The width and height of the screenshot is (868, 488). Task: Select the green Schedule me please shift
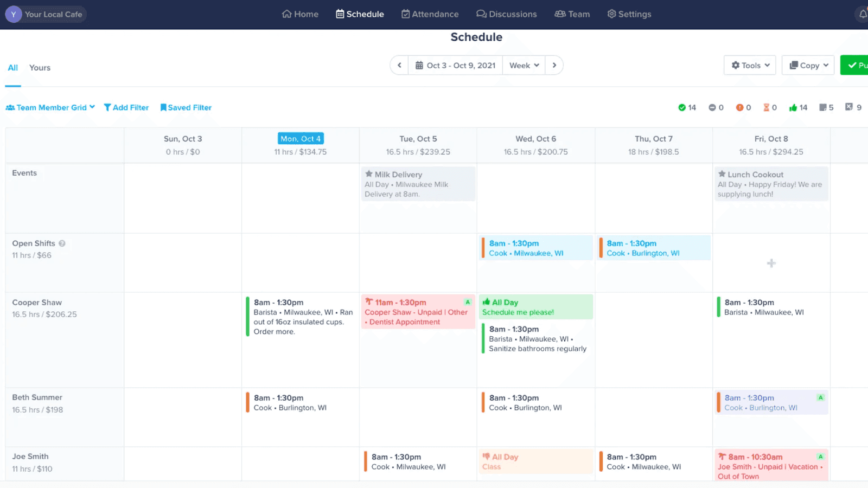click(535, 306)
